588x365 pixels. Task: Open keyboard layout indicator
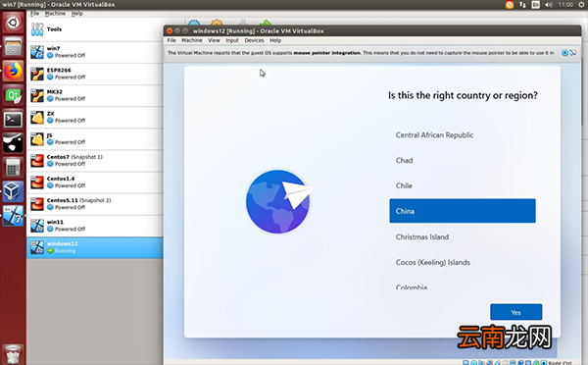[x=536, y=5]
